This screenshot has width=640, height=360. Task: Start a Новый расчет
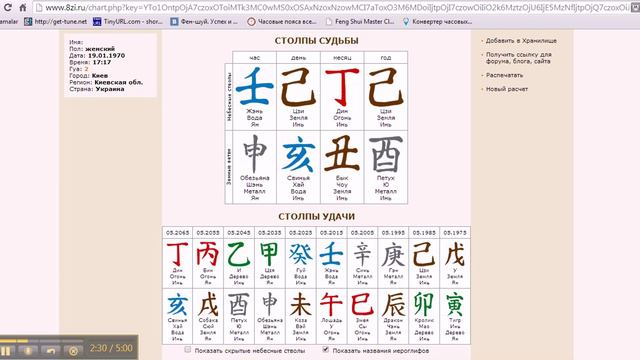507,89
